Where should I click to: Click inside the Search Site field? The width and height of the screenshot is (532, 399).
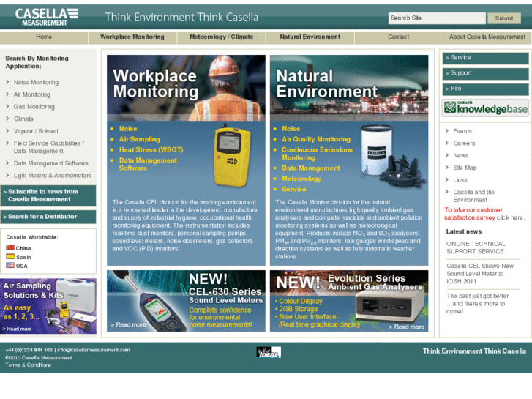click(x=437, y=18)
